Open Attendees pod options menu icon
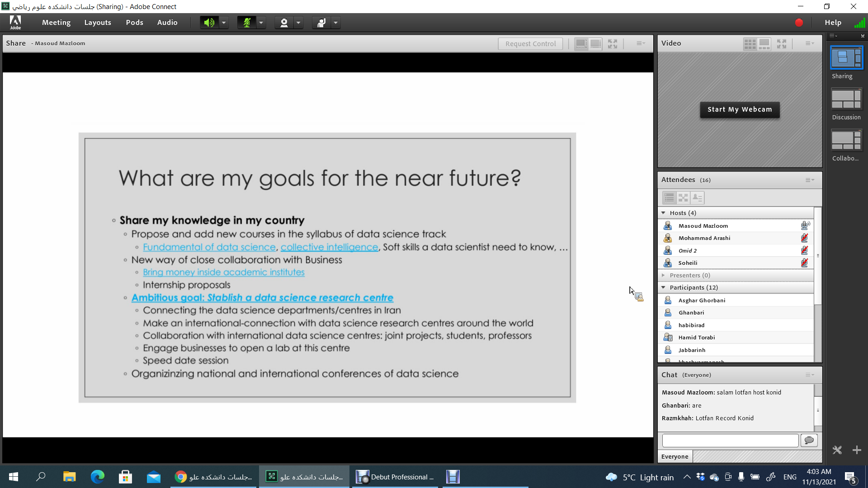The width and height of the screenshot is (868, 488). click(x=810, y=180)
